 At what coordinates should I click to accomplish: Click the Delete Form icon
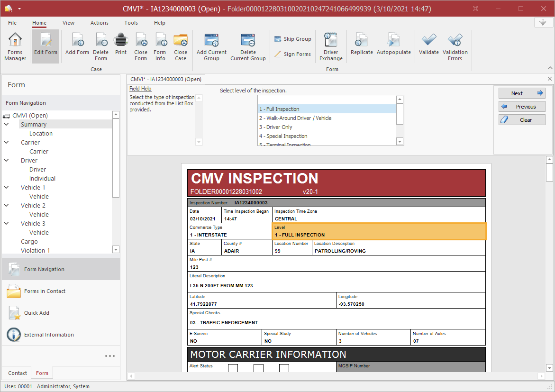click(x=100, y=46)
